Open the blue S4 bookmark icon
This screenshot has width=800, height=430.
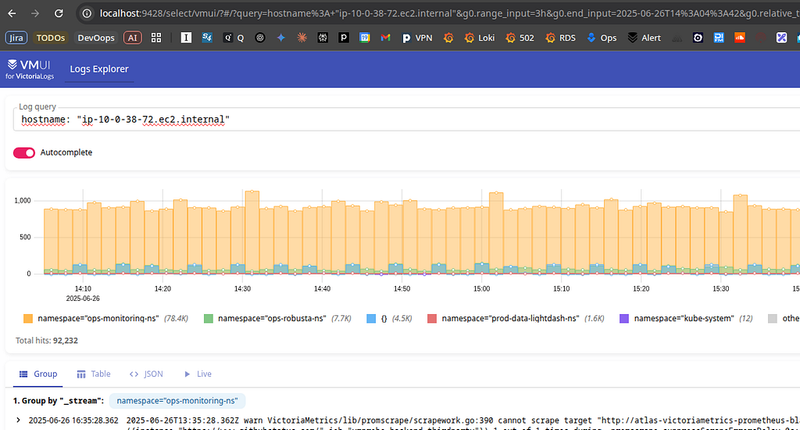[x=207, y=38]
